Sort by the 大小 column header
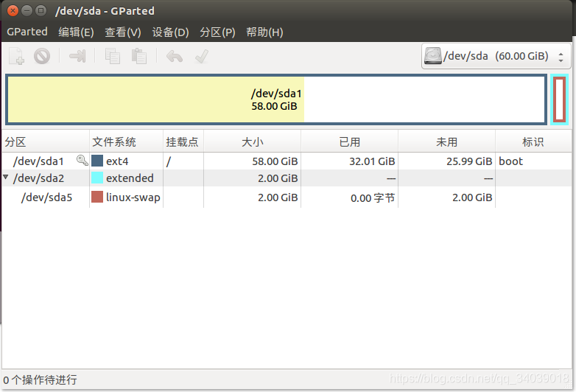The width and height of the screenshot is (576, 392). pyautogui.click(x=253, y=141)
